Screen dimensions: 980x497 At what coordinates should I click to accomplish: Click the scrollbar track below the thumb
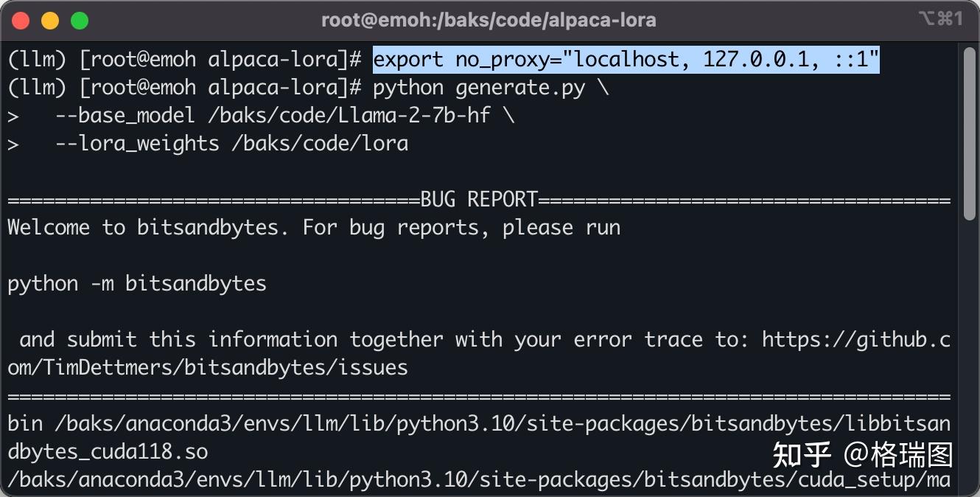[969, 354]
